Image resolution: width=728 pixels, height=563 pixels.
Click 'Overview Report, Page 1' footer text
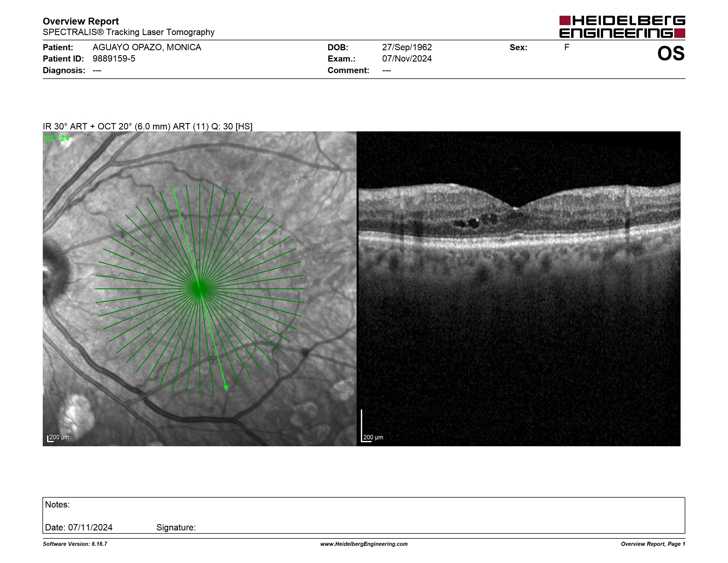653,544
